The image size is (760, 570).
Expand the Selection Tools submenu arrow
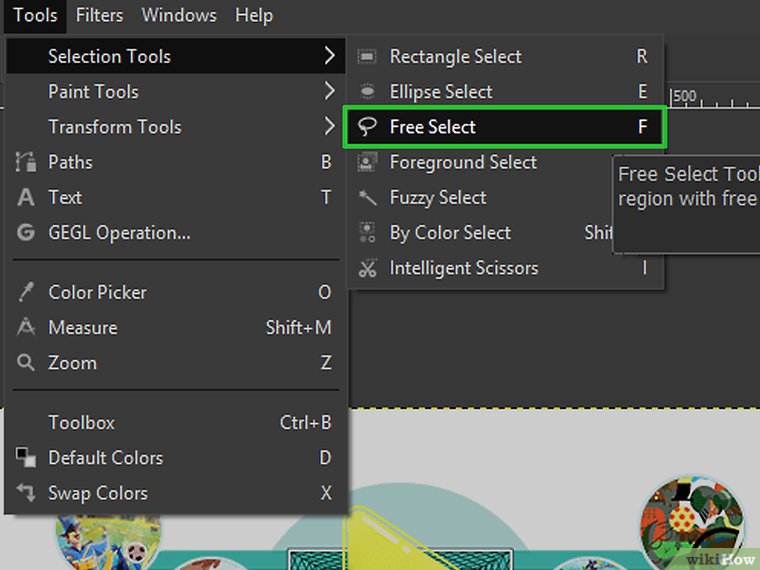tap(329, 57)
